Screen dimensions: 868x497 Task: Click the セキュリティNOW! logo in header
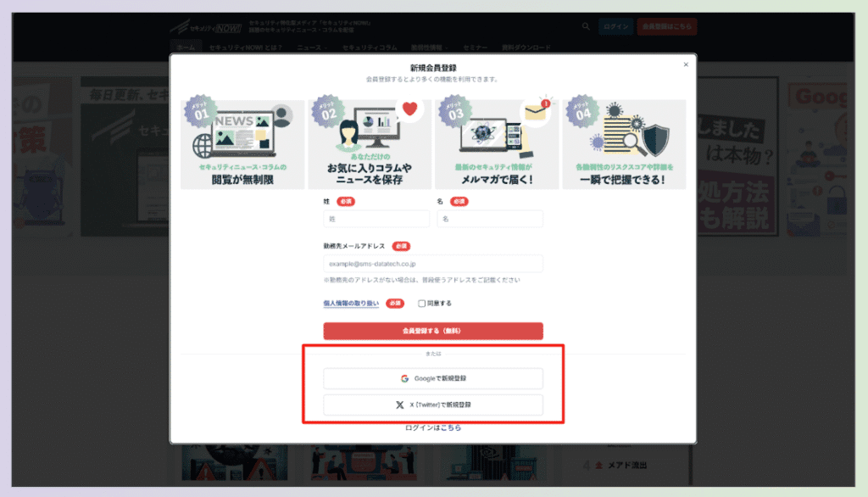coord(204,27)
